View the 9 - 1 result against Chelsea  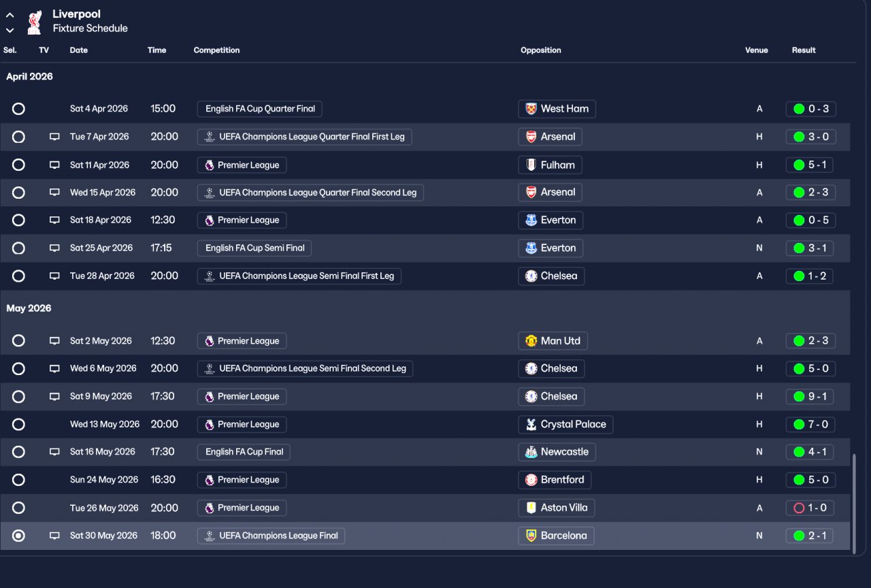(810, 397)
